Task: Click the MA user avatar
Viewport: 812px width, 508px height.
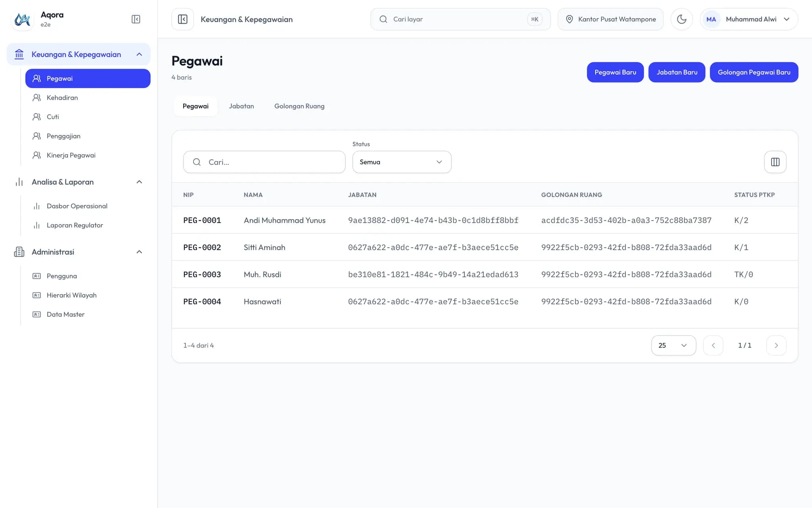Action: (711, 19)
